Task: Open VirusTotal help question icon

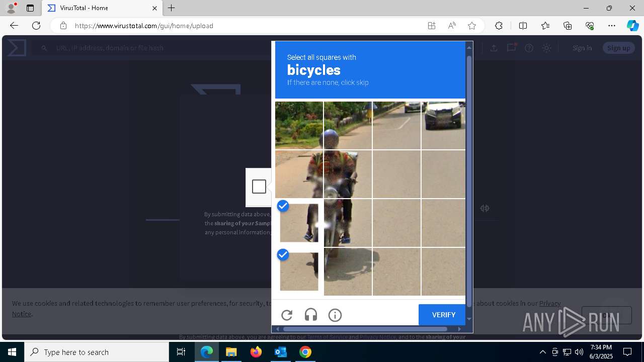Action: click(529, 48)
